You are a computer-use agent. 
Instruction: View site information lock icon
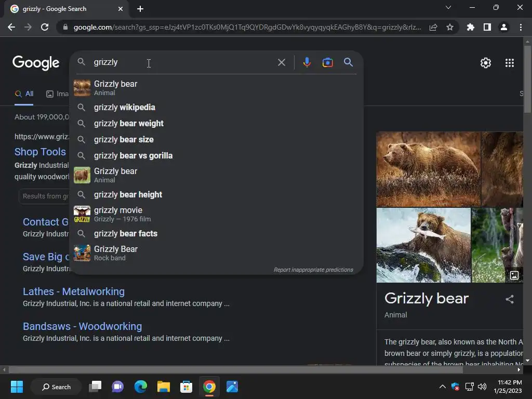tap(65, 27)
